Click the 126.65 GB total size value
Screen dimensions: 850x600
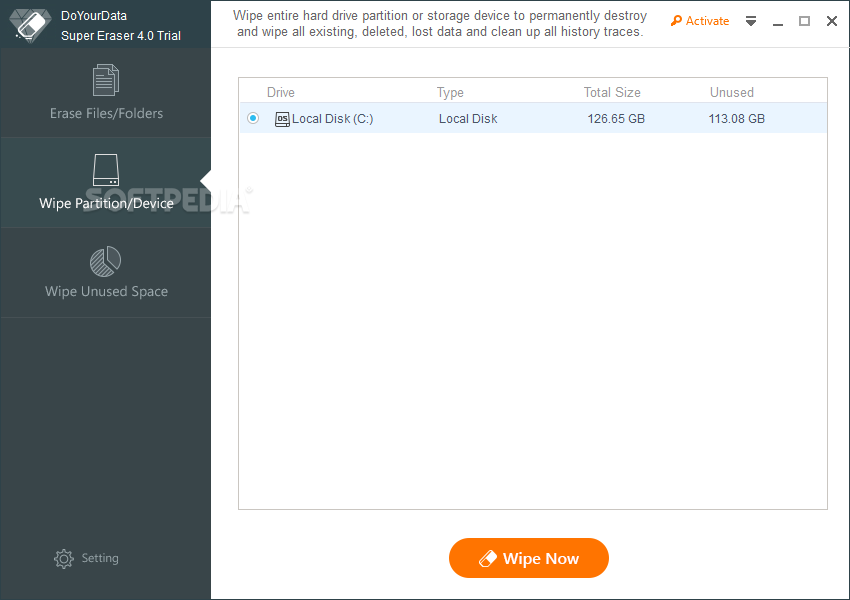(x=616, y=119)
